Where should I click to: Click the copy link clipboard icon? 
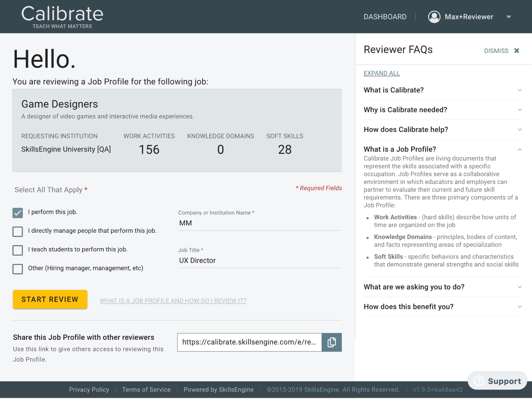(x=331, y=342)
